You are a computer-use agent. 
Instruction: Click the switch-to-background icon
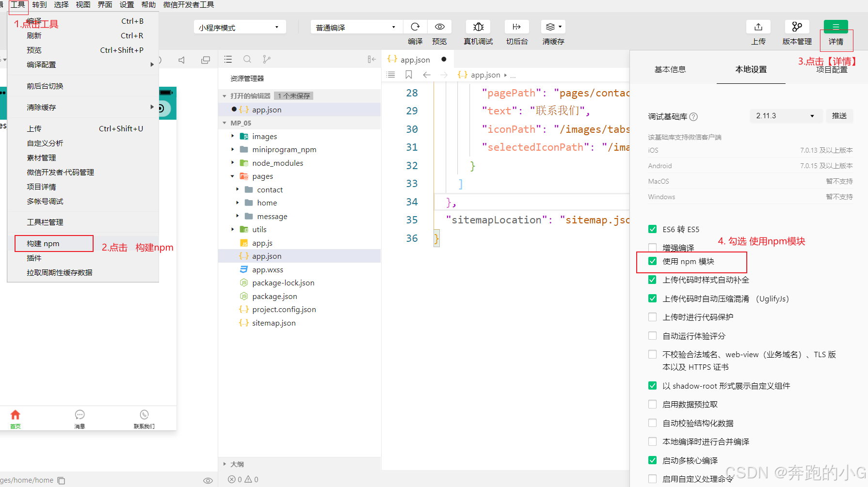[516, 27]
